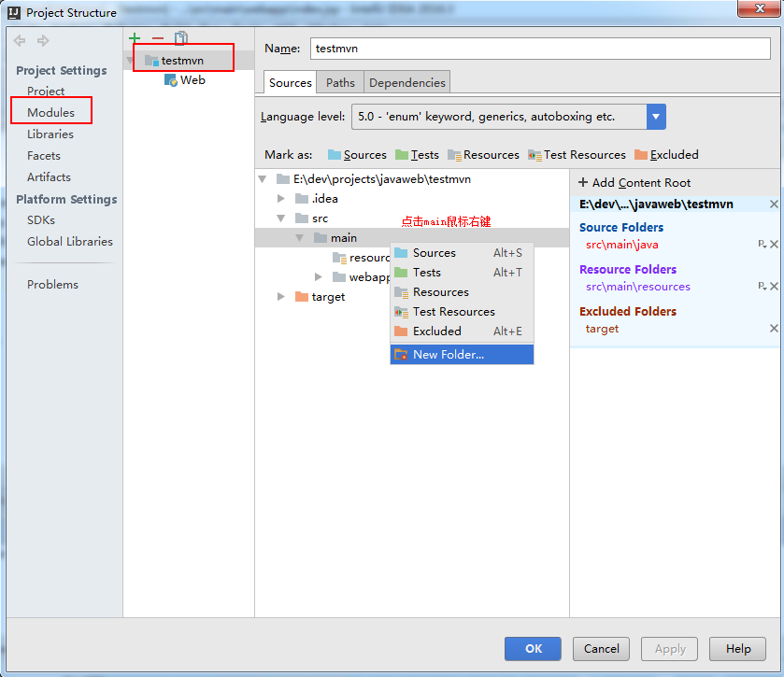
Task: Close the Project Structure dialog
Action: pyautogui.click(x=760, y=8)
